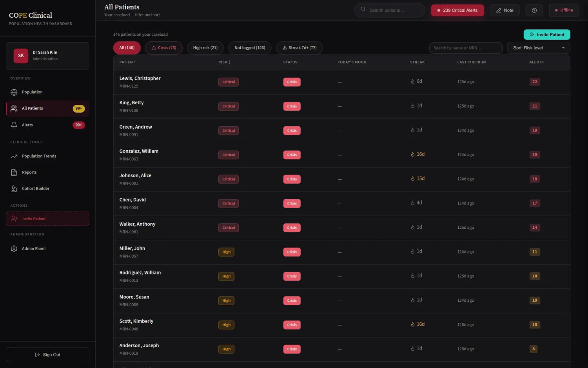Viewport: 588px width, 368px height.
Task: Open the help question mark icon
Action: point(534,10)
